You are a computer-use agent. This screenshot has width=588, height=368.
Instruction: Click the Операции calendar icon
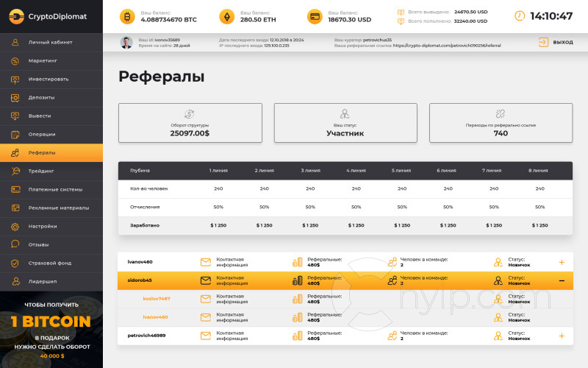15,135
